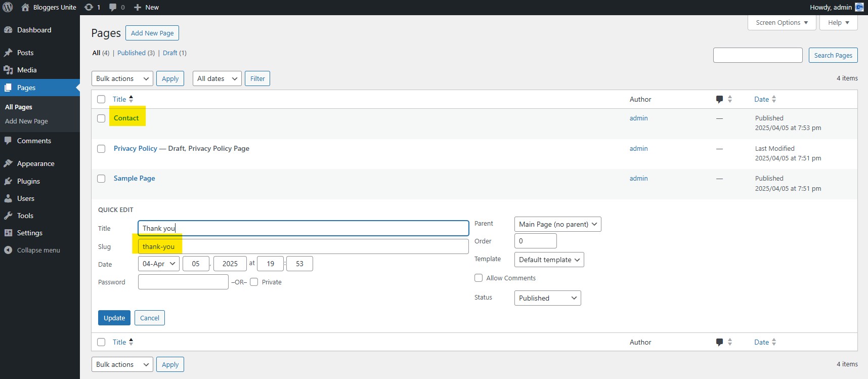Open the Bloggers Unite home icon
The image size is (868, 379).
click(x=25, y=7)
